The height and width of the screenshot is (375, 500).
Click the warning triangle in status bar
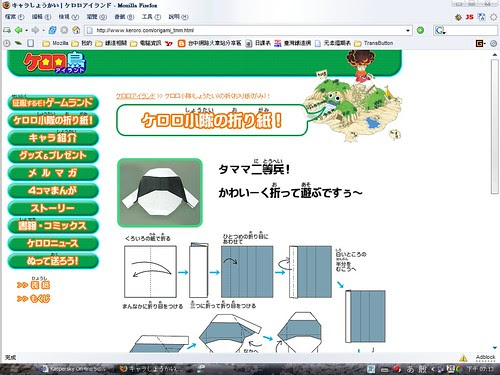pyautogui.click(x=463, y=358)
